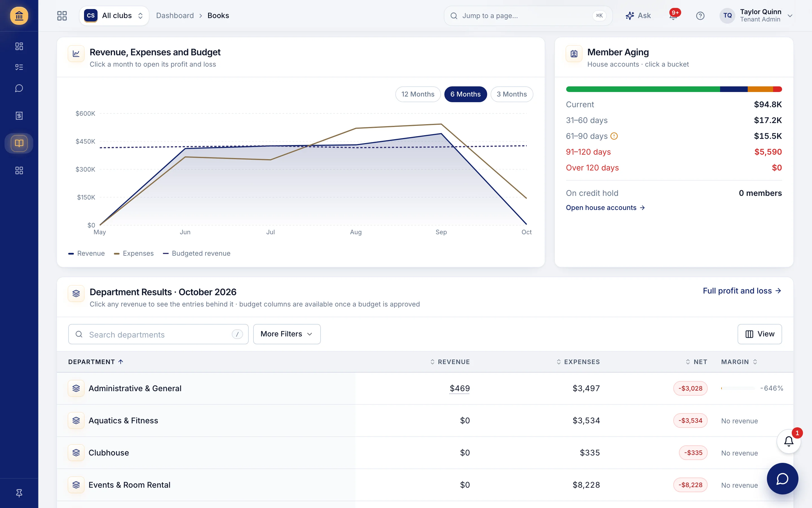The height and width of the screenshot is (508, 812).
Task: Select the 6 Months range
Action: 465,95
